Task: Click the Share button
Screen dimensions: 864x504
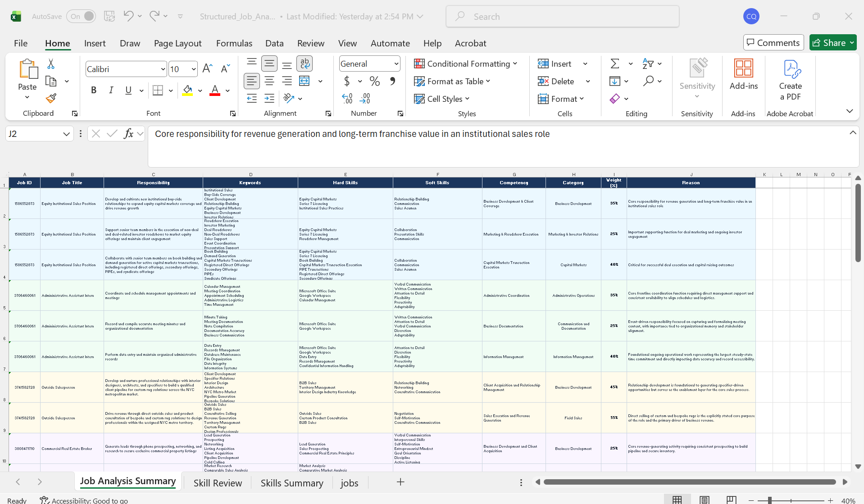Action: [833, 42]
